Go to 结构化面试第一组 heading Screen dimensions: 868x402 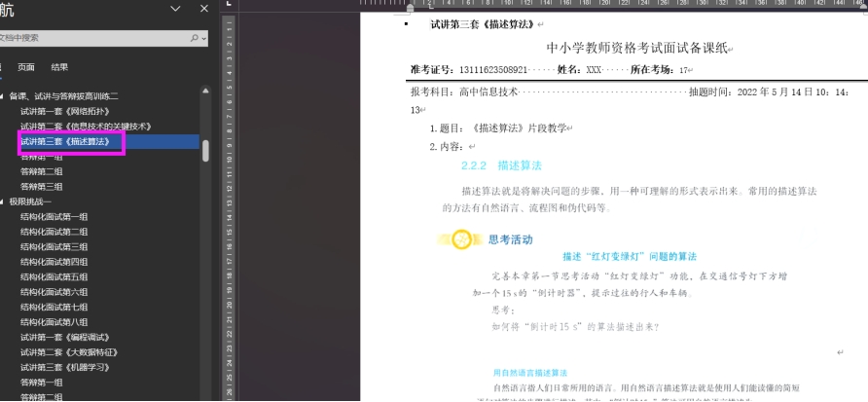(54, 216)
